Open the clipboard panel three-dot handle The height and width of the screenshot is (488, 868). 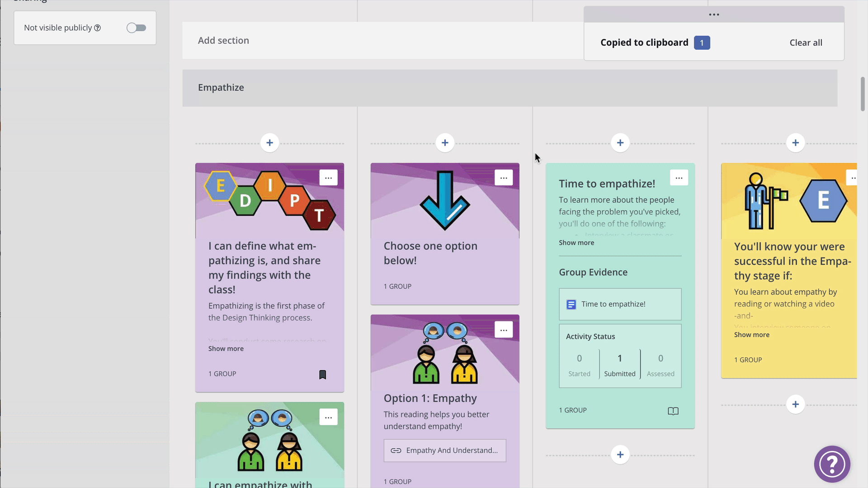[x=714, y=14]
